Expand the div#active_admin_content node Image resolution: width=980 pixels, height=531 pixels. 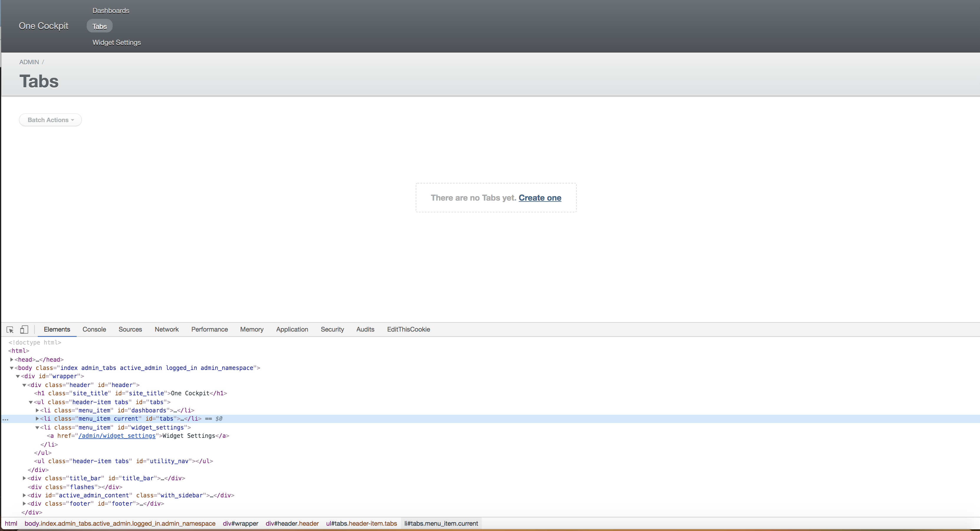point(24,495)
